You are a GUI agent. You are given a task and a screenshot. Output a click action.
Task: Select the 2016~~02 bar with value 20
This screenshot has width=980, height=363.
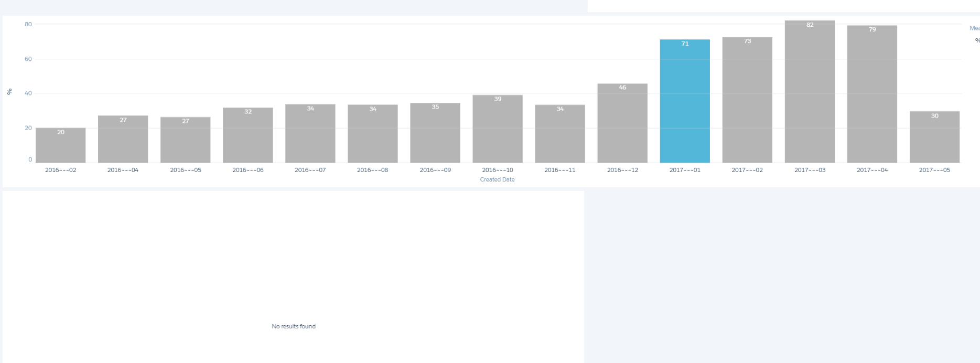(x=61, y=145)
